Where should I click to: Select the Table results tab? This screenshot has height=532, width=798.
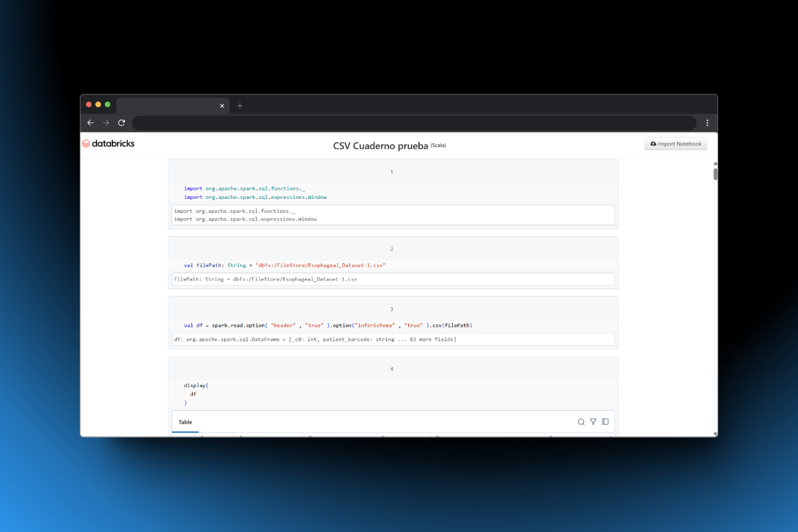(186, 422)
